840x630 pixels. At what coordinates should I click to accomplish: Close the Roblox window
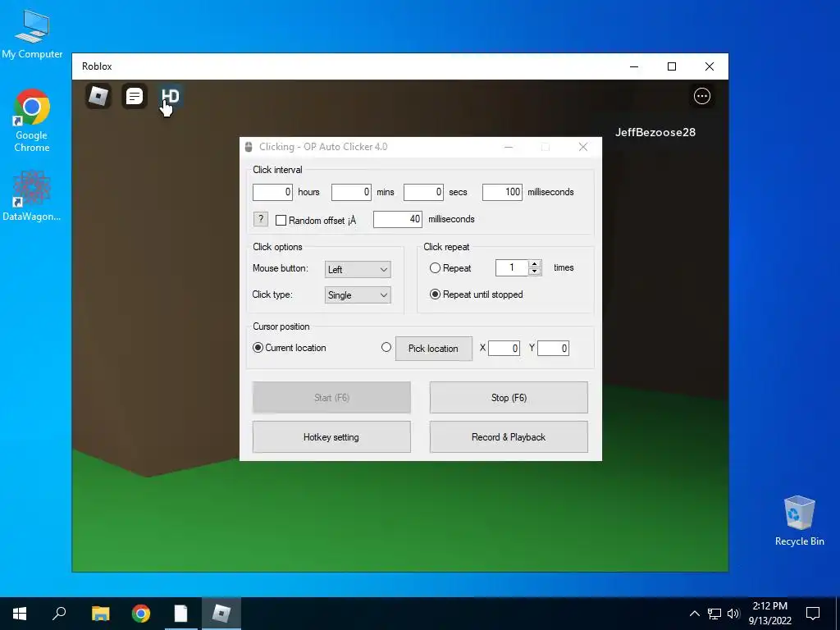(x=710, y=66)
